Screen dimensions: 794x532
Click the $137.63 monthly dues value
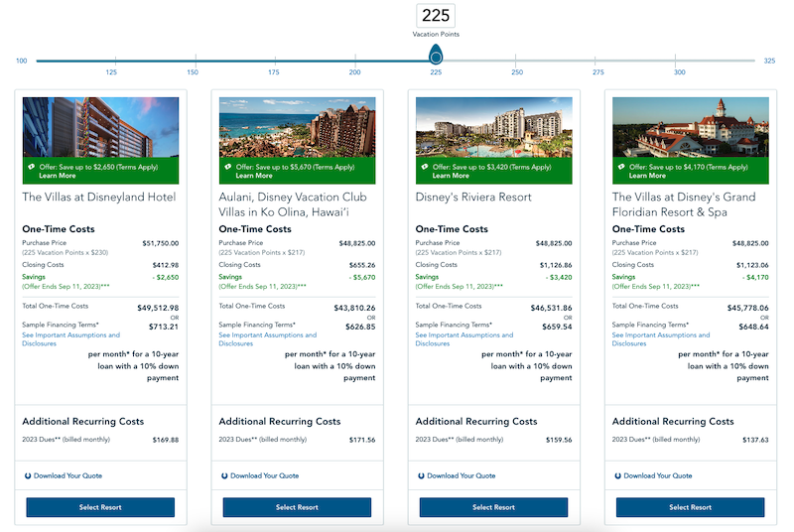click(755, 440)
